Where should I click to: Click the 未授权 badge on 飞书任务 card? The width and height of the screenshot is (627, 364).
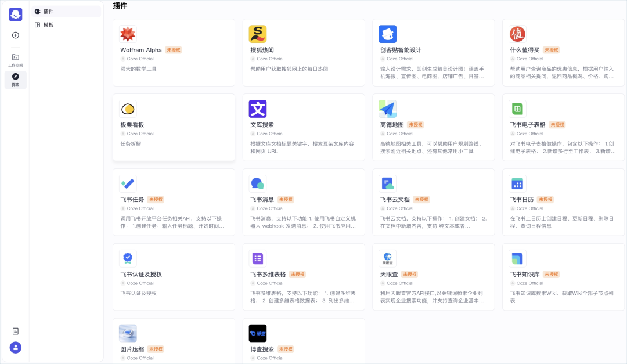[155, 199]
